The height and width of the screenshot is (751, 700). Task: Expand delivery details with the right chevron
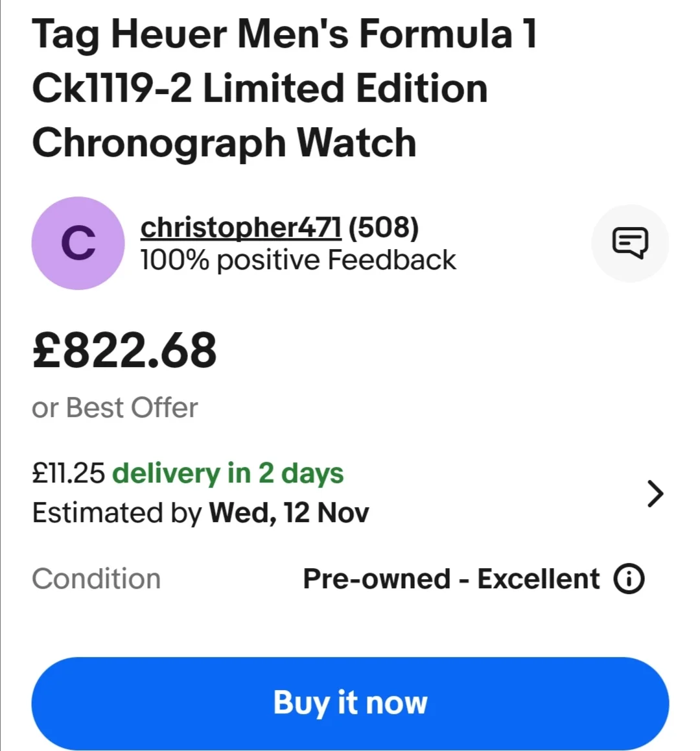655,494
